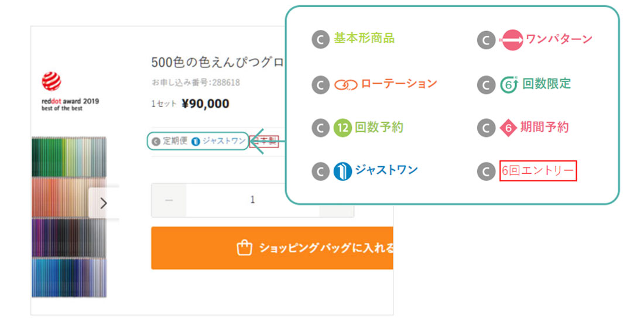Click the blue pencil row in the product image
The height and width of the screenshot is (336, 644).
click(69, 277)
